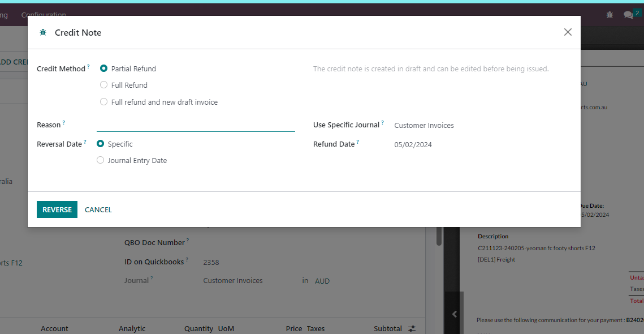Show help tooltip for Reversal Date
This screenshot has height=334, width=644.
pos(85,142)
